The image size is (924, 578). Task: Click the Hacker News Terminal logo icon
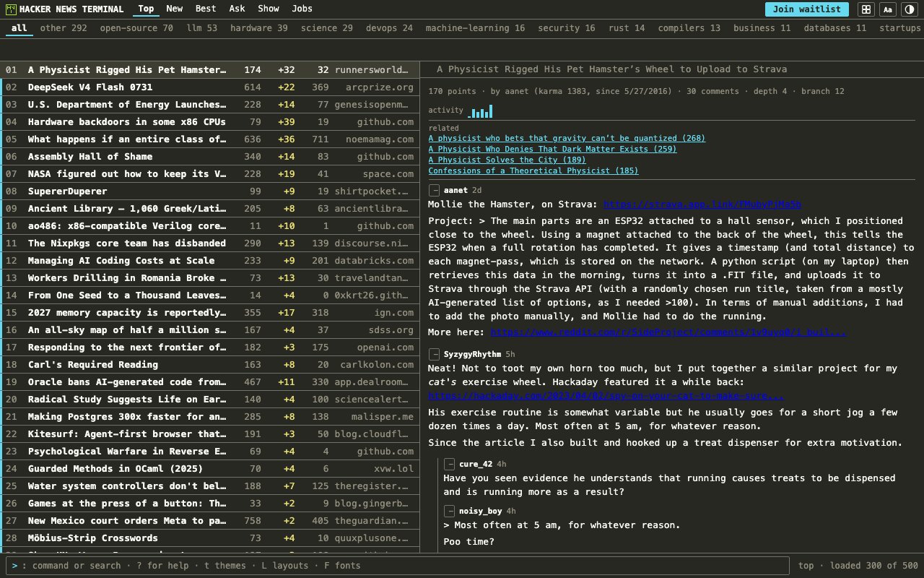click(11, 9)
